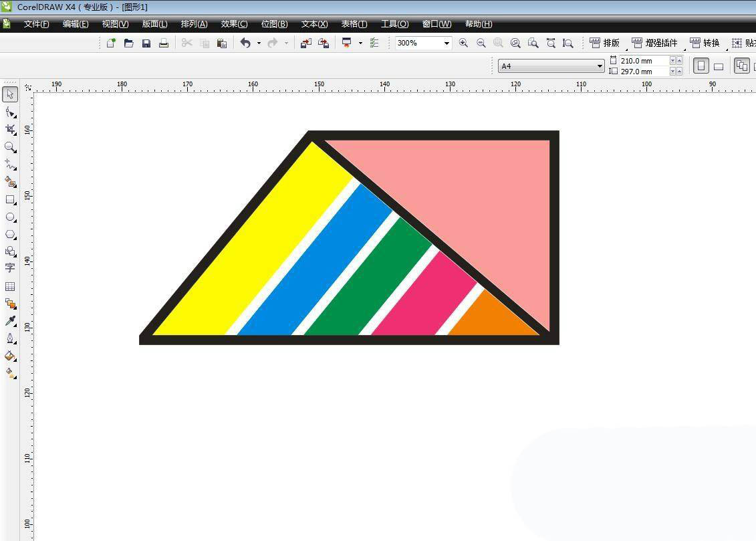Select the Pick tool in the toolbox
This screenshot has width=756, height=541.
pyautogui.click(x=10, y=94)
